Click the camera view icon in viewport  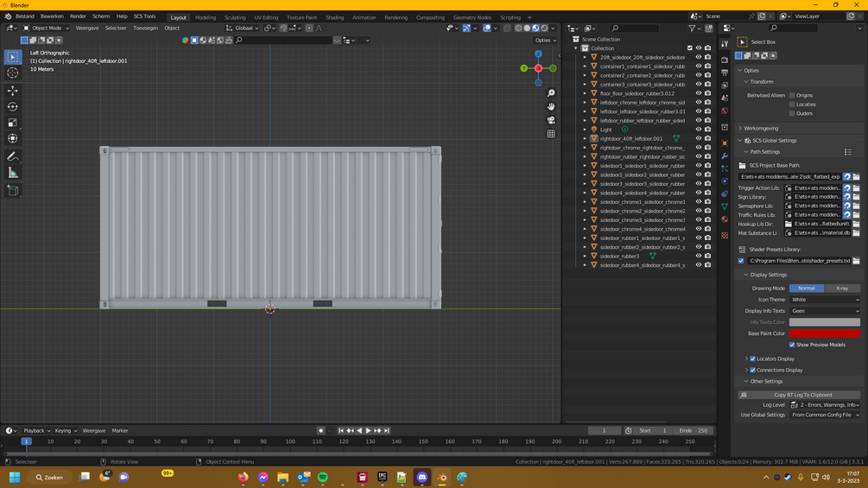coord(551,120)
